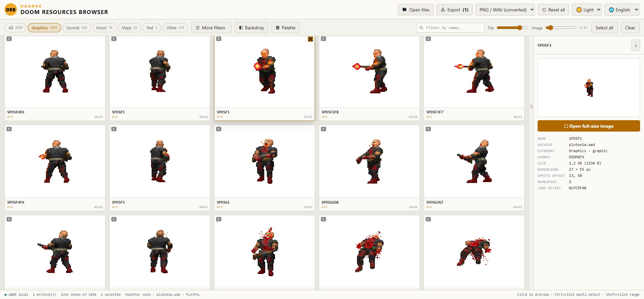Click the search magnifier icon in filter box
Viewport: 644px width, 299px height.
[421, 28]
